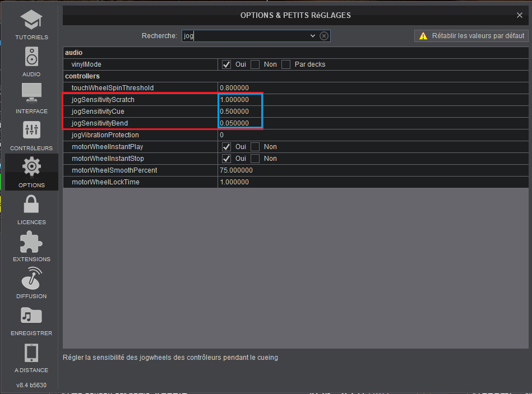Edit the jogSensitivityScratch value field
The width and height of the screenshot is (532, 394).
[240, 100]
